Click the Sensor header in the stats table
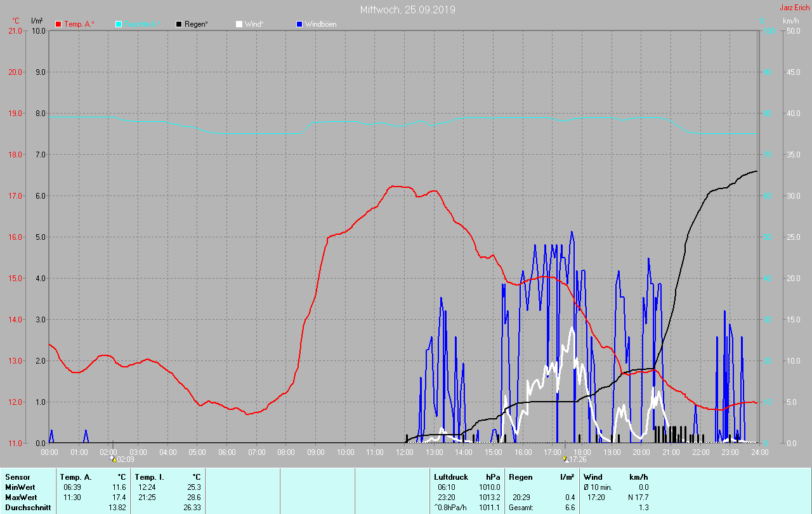Image resolution: width=812 pixels, height=514 pixels. [x=18, y=477]
